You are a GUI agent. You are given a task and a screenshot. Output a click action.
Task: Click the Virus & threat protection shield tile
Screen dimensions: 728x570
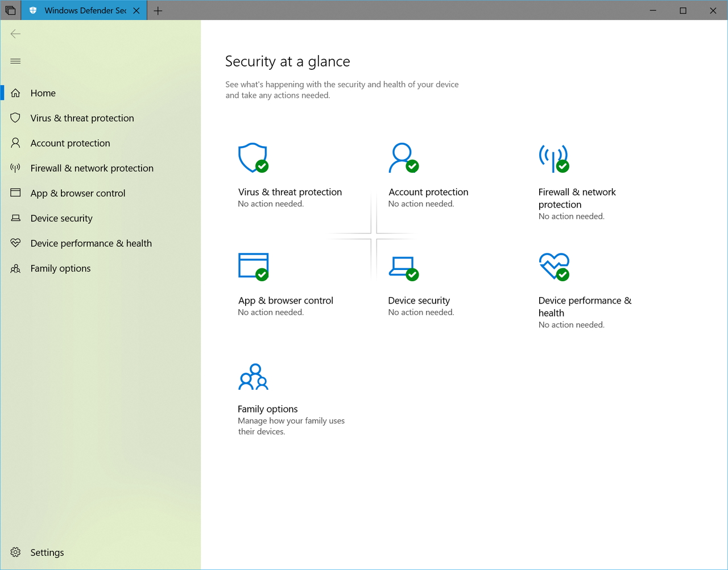click(253, 158)
